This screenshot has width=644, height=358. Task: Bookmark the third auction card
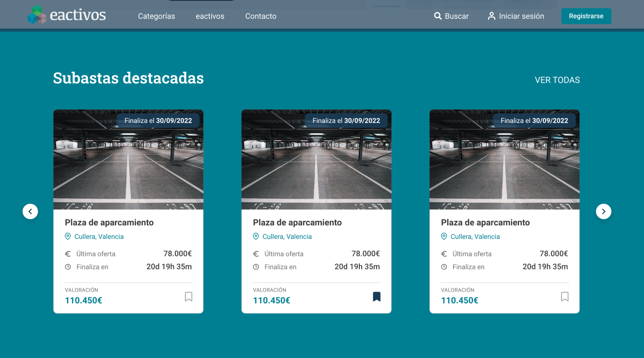pos(565,296)
